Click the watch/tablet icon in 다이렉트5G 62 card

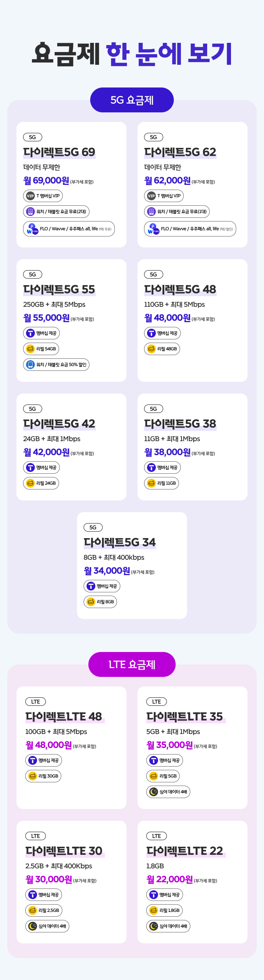click(151, 212)
